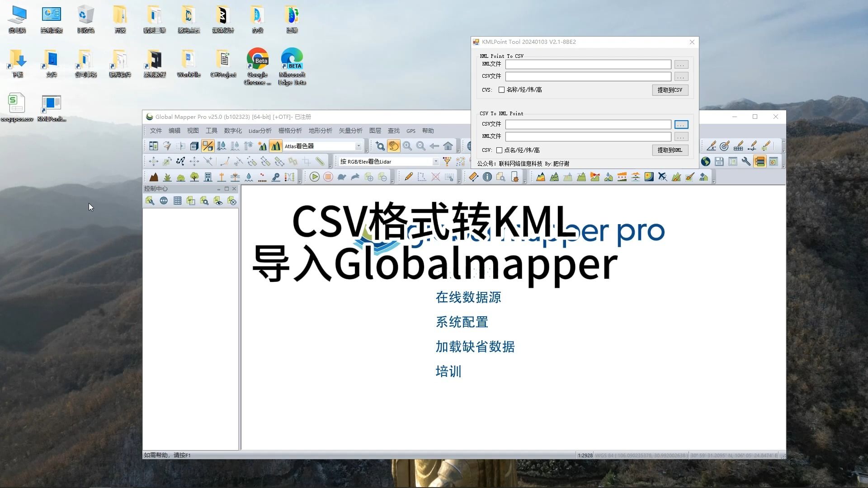This screenshot has width=868, height=488.
Task: Enable 名称/经/纬/高 CSV checkbox in KML Point Tool
Action: pos(501,89)
